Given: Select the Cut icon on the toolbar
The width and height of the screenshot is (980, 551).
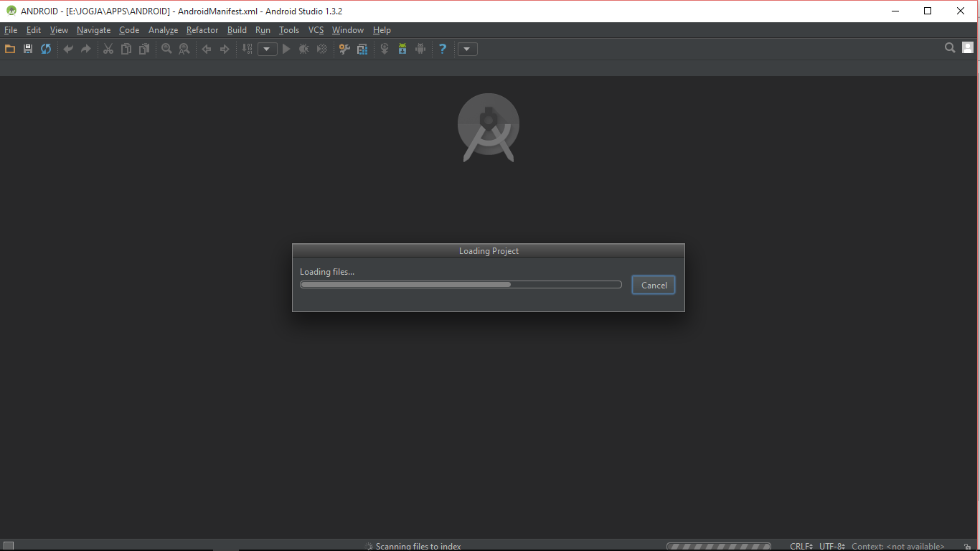Looking at the screenshot, I should click(108, 48).
